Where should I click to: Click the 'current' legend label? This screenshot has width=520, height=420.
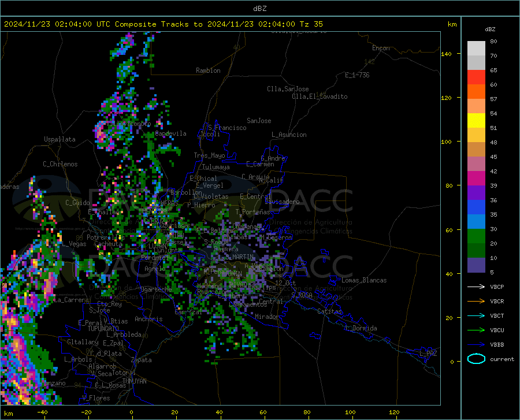(502, 359)
